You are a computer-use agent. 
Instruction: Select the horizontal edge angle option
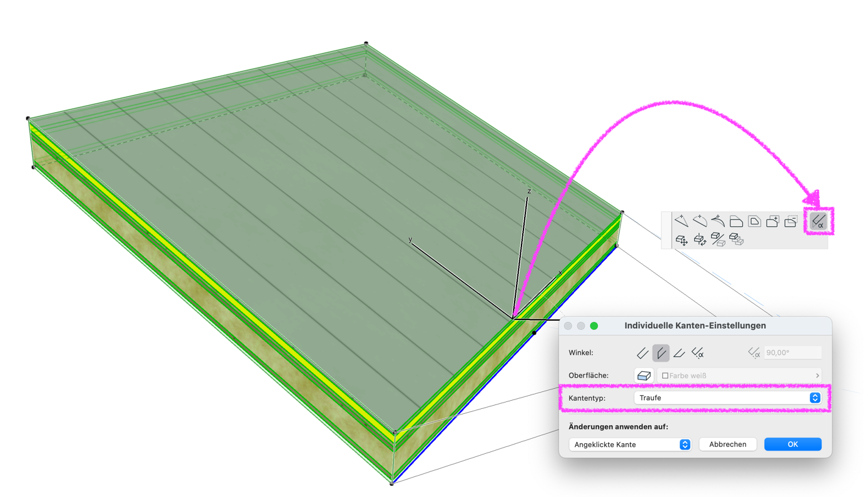pyautogui.click(x=679, y=353)
